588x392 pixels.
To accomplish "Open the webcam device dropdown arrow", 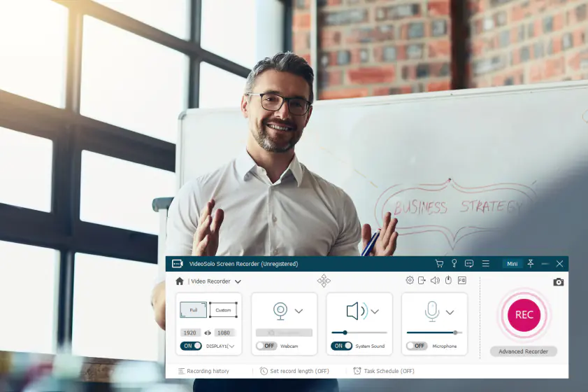I will [x=299, y=311].
